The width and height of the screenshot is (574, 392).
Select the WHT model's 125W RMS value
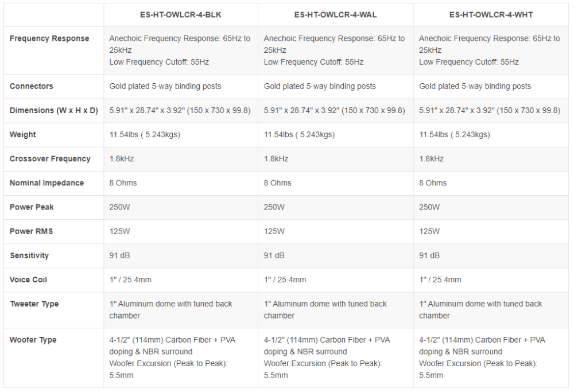(x=429, y=231)
